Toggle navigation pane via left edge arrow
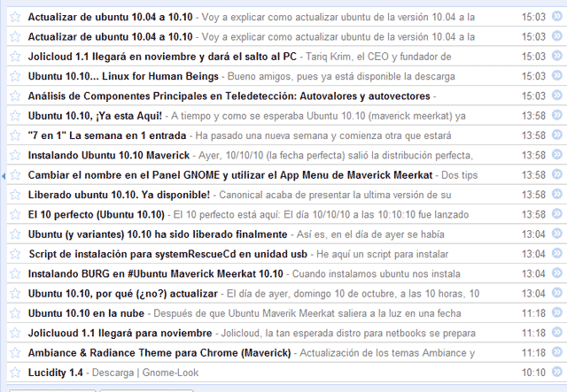The image size is (567, 392). click(x=4, y=176)
